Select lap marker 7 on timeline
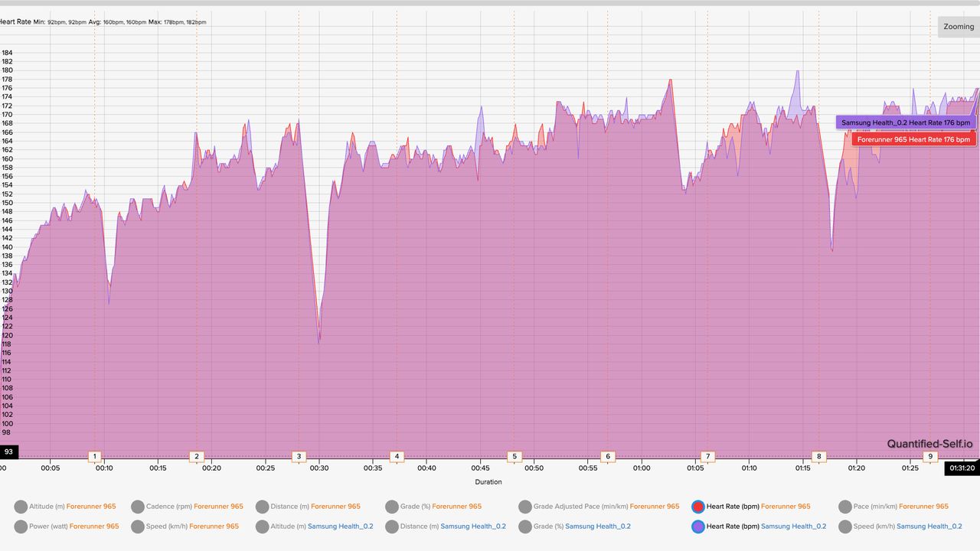Screen dimensions: 980x551 [707, 457]
